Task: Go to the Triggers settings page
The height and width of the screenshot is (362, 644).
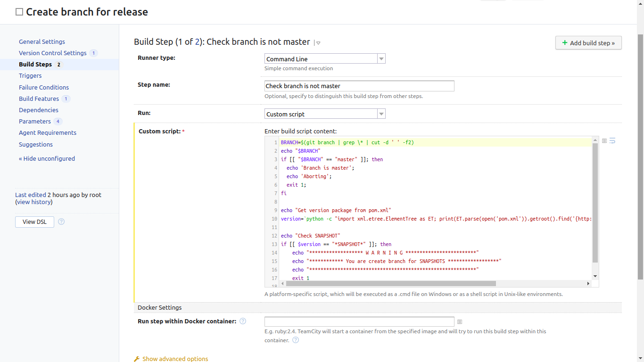Action: point(30,75)
